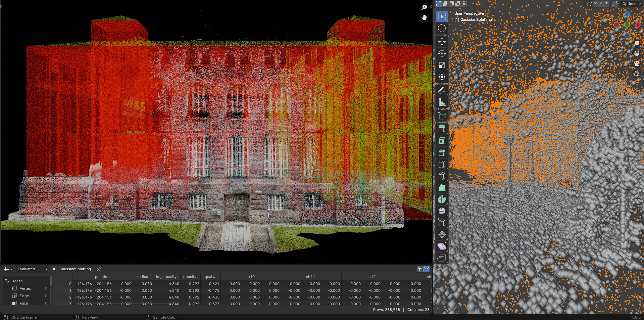Select the Vertex domain in the spreadsheet
Viewport: 644px width, 320px height.
pyautogui.click(x=25, y=288)
